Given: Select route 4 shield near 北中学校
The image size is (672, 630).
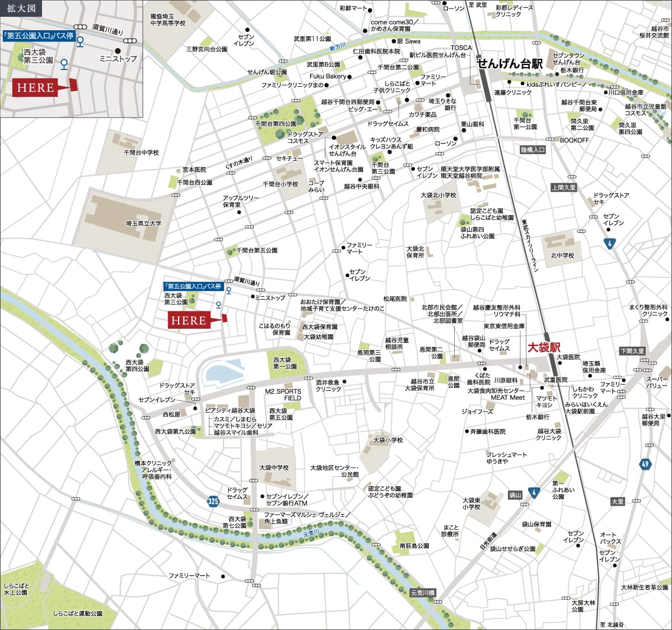Looking at the screenshot, I should point(610,244).
